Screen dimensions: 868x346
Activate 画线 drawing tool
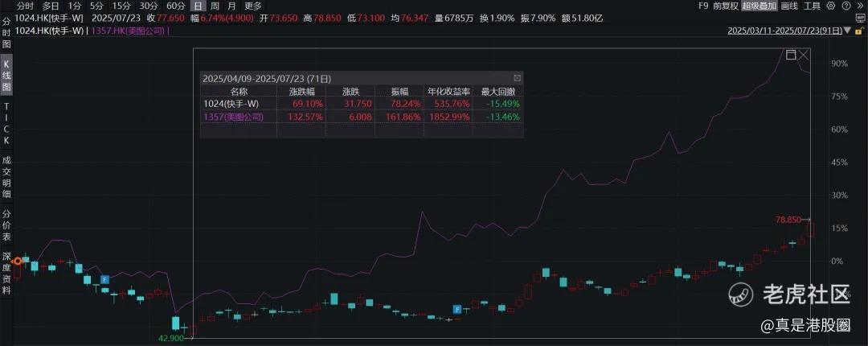[789, 6]
